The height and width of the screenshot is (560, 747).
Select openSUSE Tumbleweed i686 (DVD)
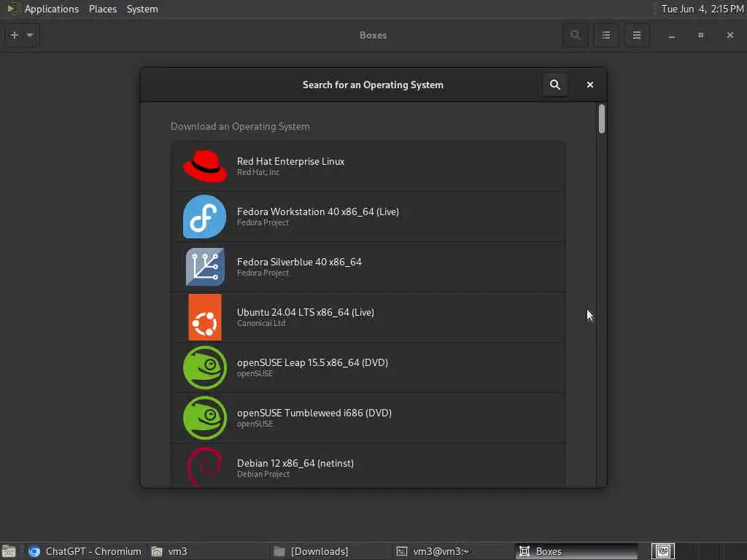tap(368, 418)
